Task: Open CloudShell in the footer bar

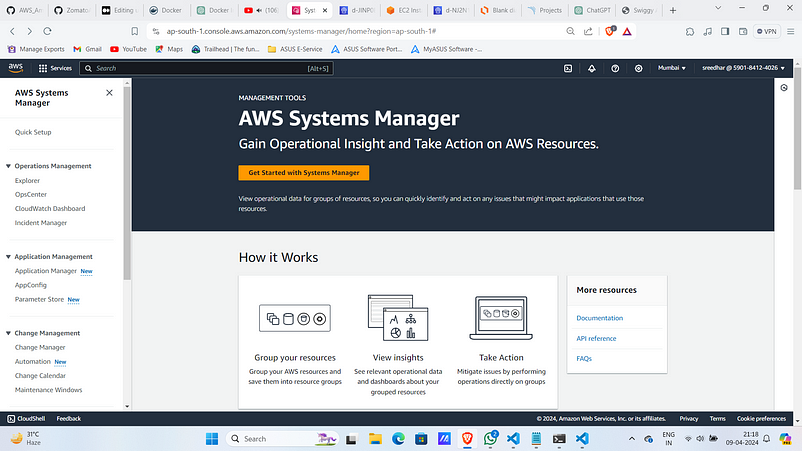Action: [26, 418]
